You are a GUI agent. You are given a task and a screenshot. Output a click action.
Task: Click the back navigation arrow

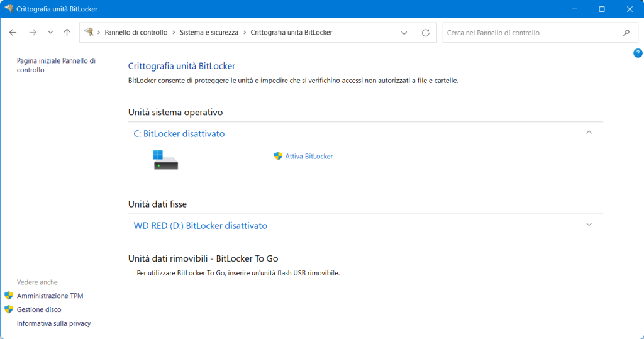click(13, 33)
